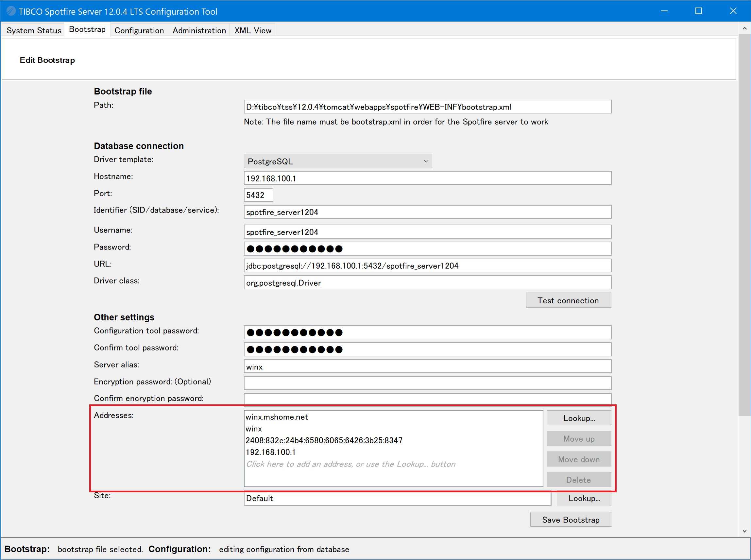Click the bootstrap Path field
The width and height of the screenshot is (751, 560).
[x=427, y=107]
